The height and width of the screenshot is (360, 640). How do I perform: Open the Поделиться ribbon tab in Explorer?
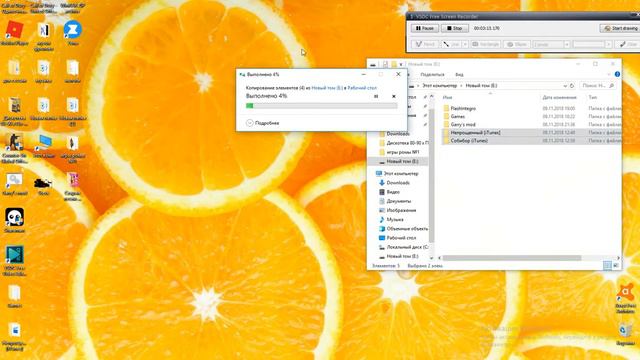coord(432,74)
